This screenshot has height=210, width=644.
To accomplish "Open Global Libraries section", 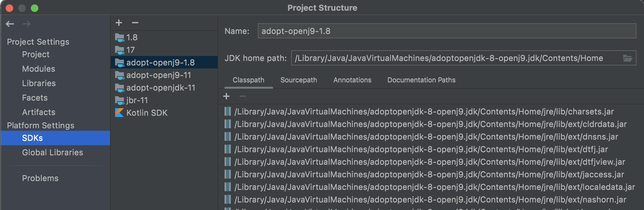I will click(53, 152).
